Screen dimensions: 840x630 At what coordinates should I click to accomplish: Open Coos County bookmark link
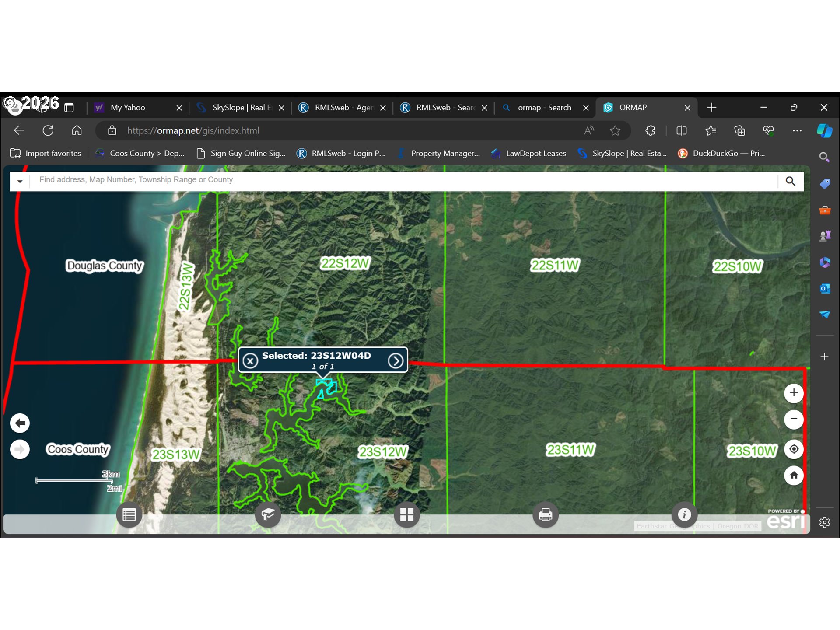pyautogui.click(x=140, y=154)
